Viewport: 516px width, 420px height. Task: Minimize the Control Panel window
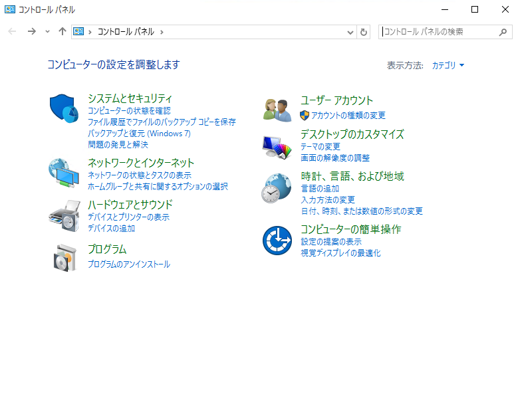click(445, 9)
